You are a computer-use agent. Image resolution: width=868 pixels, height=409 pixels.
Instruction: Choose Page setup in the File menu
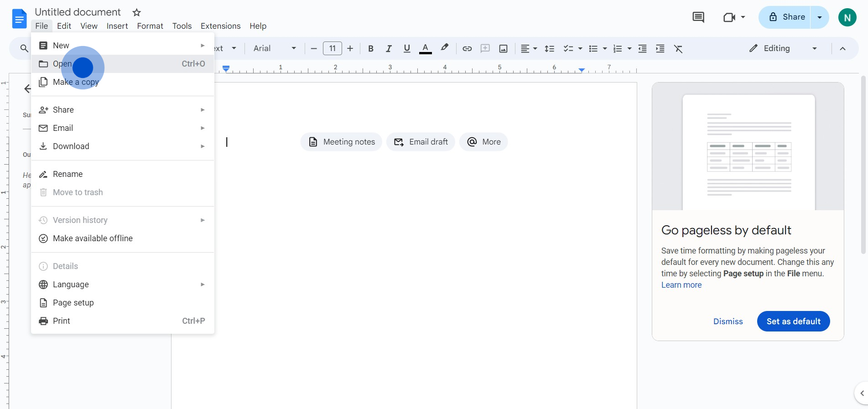[73, 303]
